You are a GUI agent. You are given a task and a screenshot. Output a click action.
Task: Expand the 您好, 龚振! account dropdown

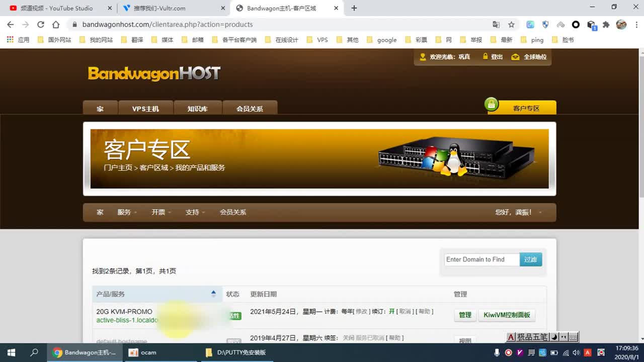518,212
